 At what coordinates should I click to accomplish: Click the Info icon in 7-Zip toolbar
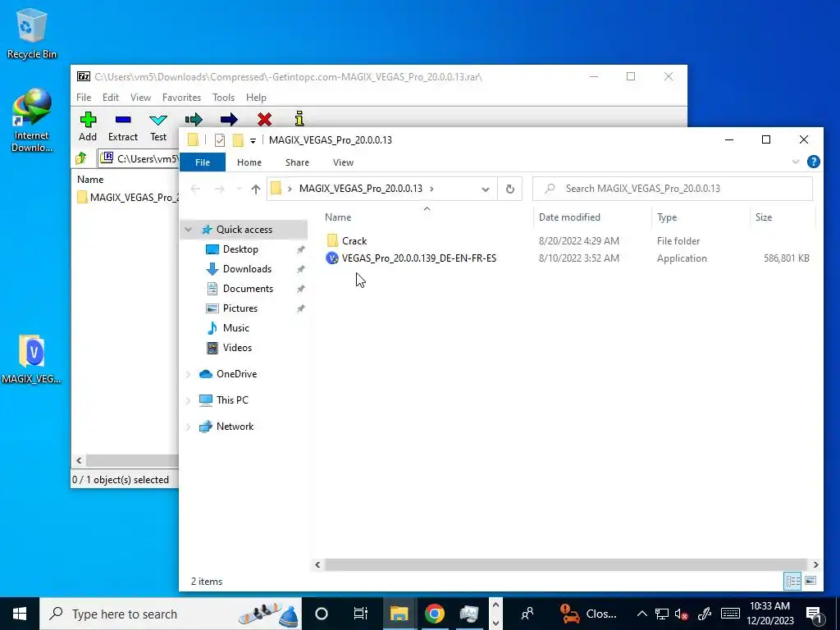299,119
